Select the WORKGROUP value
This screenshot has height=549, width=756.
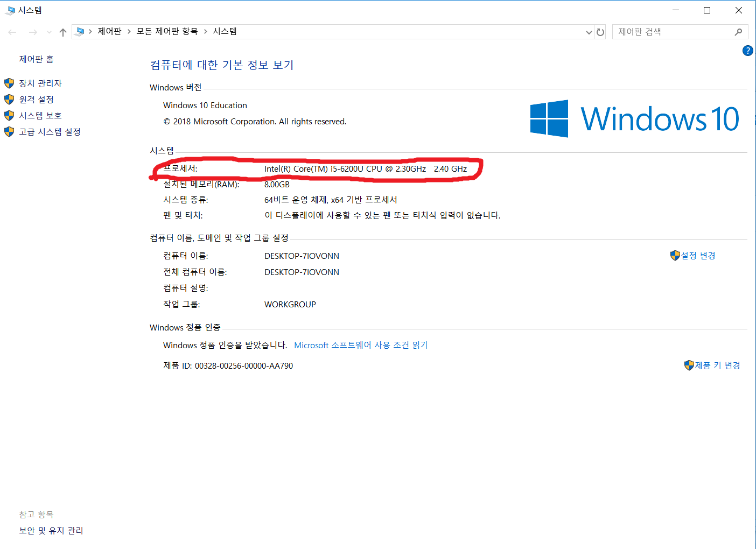click(x=290, y=305)
